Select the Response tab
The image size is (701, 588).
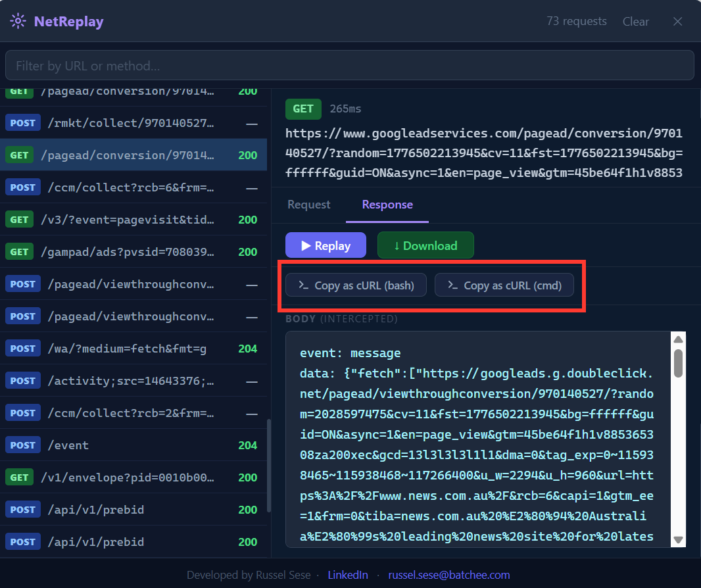click(x=387, y=205)
